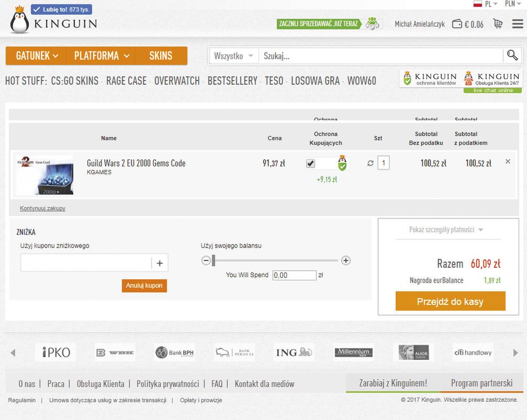
Task: Switch to Program partnerski tab
Action: coord(481,383)
